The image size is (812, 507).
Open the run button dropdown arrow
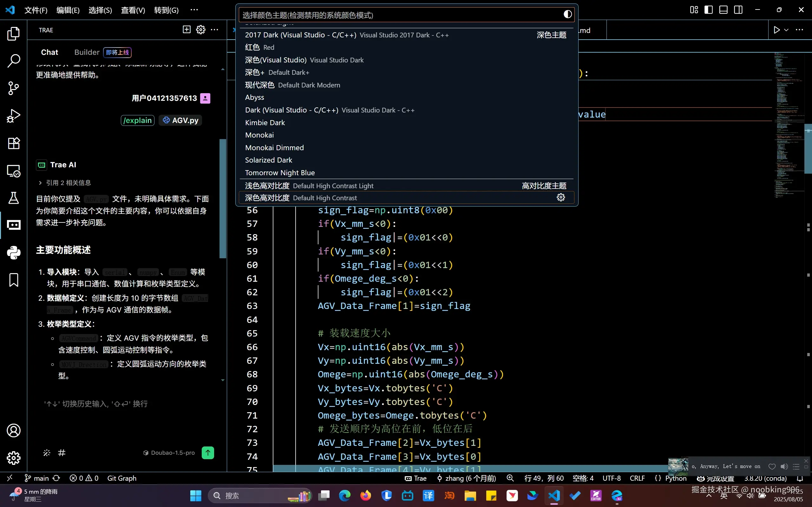pyautogui.click(x=787, y=29)
